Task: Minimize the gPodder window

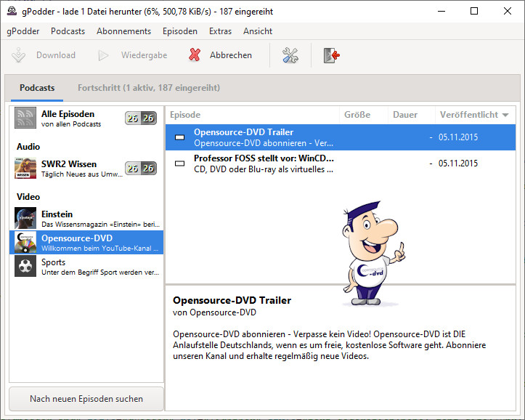Action: coord(441,11)
